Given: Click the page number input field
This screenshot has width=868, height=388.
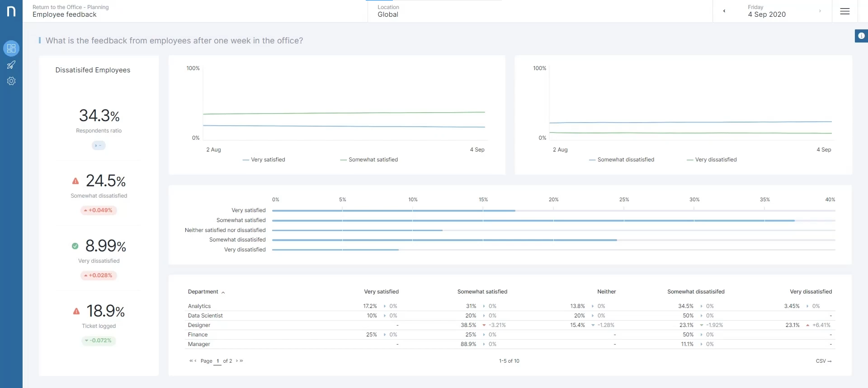Looking at the screenshot, I should coord(217,361).
